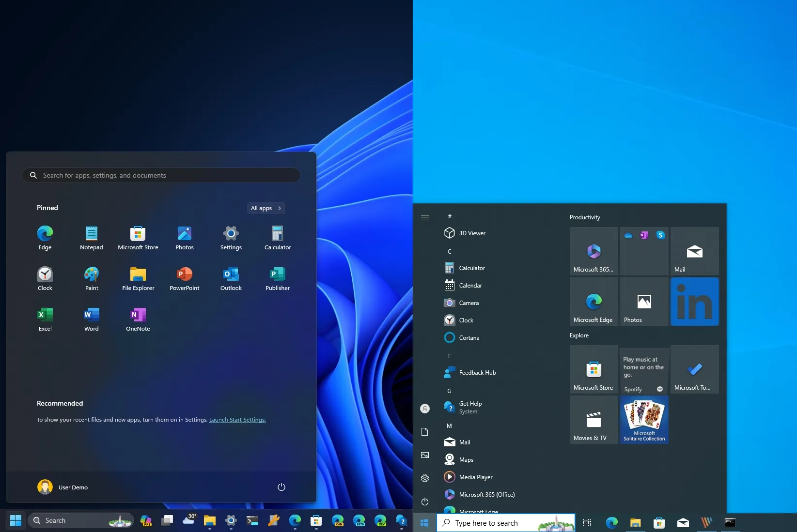Image resolution: width=797 pixels, height=532 pixels.
Task: Open Excel from the Pinned apps
Action: click(45, 319)
